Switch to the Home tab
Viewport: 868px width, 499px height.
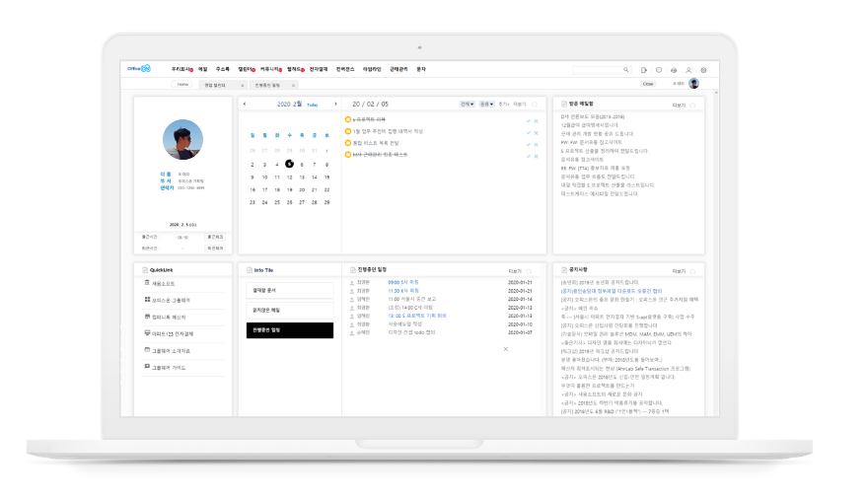point(182,85)
